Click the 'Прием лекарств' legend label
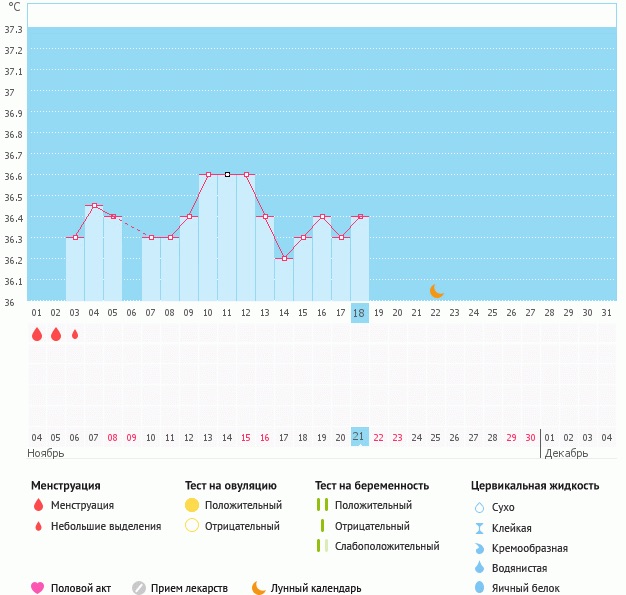 189,588
